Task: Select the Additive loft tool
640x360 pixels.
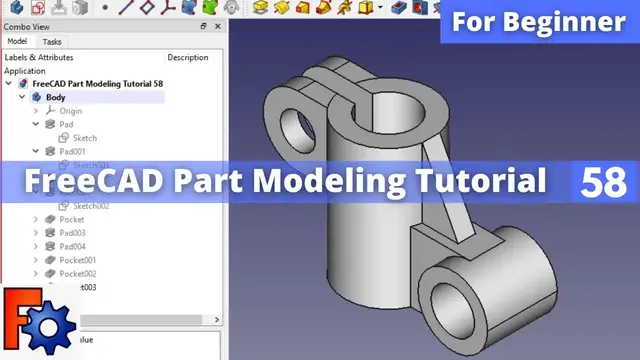Action: click(x=302, y=7)
